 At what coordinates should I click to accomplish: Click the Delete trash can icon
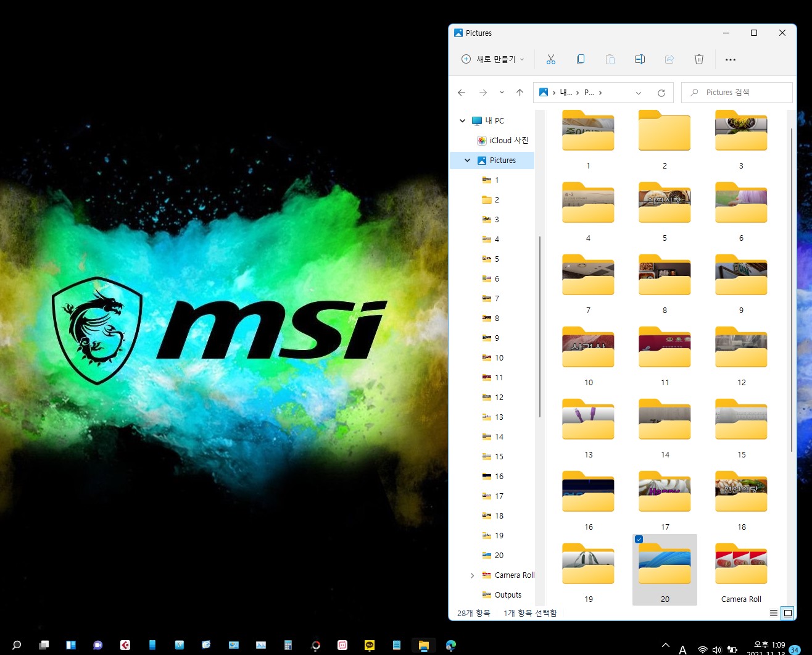click(x=698, y=59)
